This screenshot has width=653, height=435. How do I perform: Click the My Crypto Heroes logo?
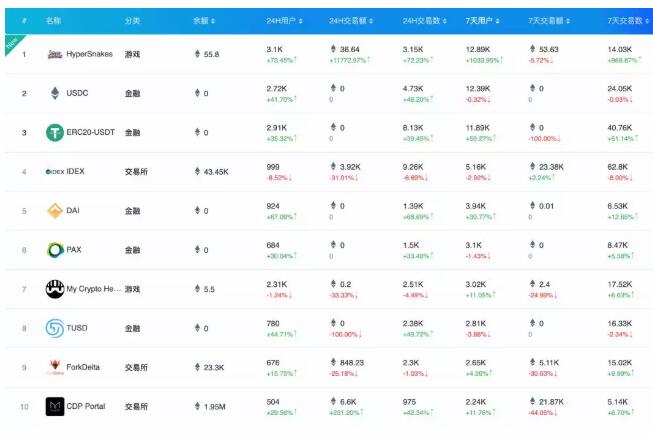pos(55,289)
